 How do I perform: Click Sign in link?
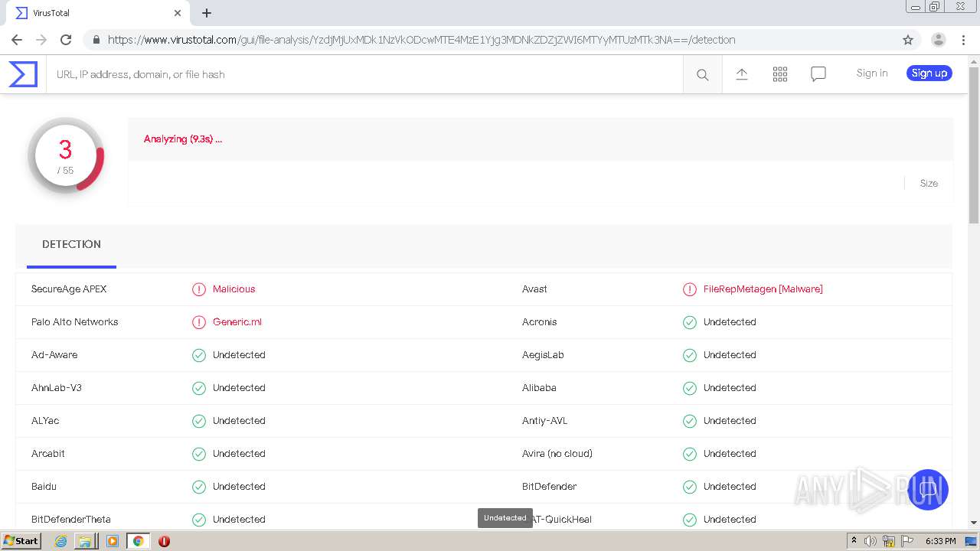872,73
